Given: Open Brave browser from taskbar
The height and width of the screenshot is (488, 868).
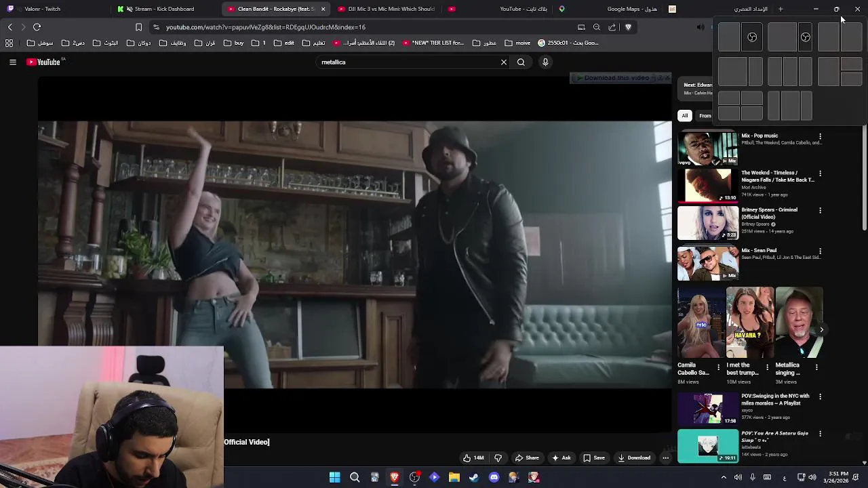Looking at the screenshot, I should pyautogui.click(x=394, y=478).
